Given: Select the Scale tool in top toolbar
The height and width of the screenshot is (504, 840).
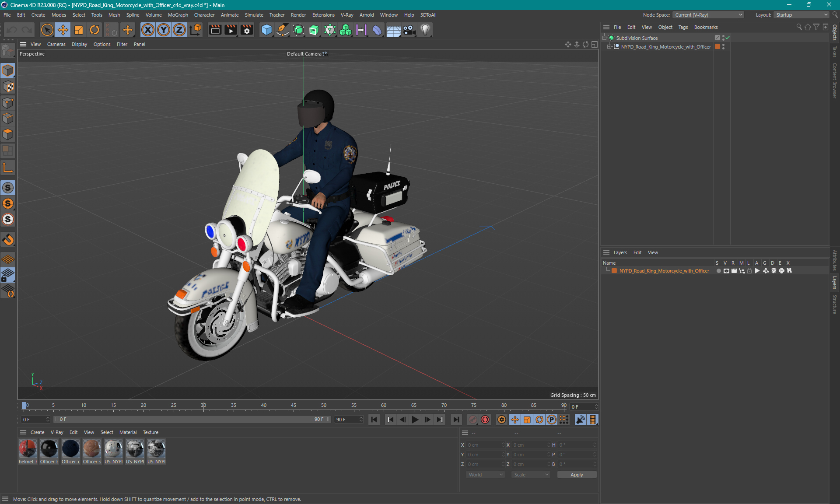Looking at the screenshot, I should [x=79, y=30].
